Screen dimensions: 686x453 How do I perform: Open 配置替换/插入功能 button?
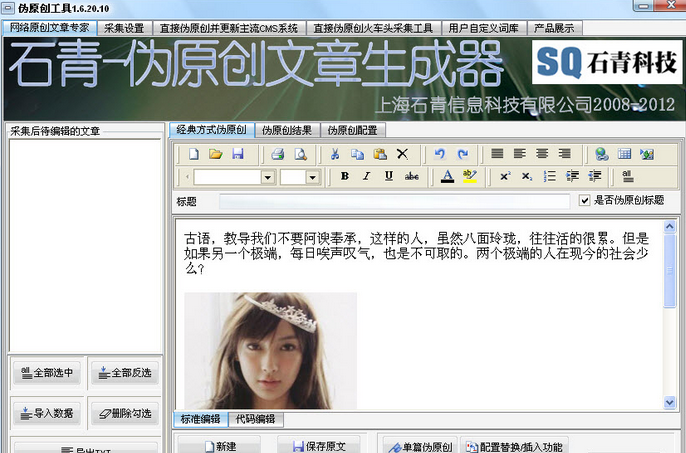[x=514, y=446]
